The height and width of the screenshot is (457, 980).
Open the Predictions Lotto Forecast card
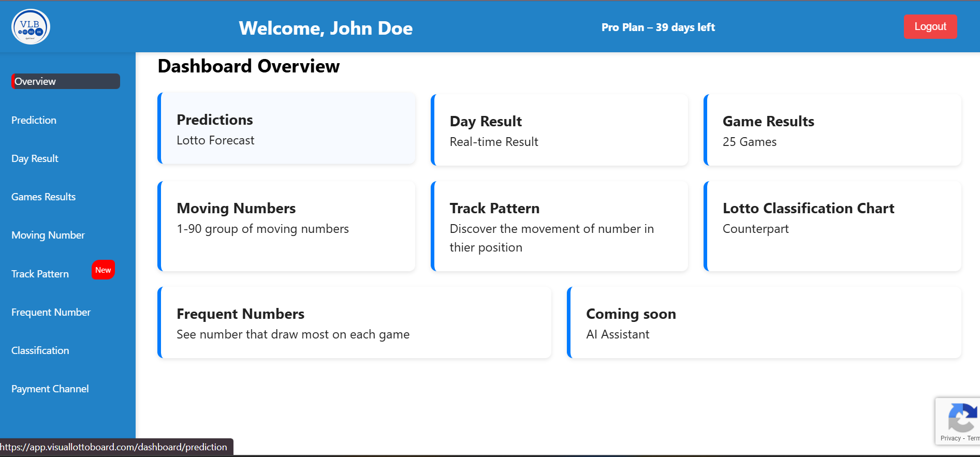tap(286, 128)
